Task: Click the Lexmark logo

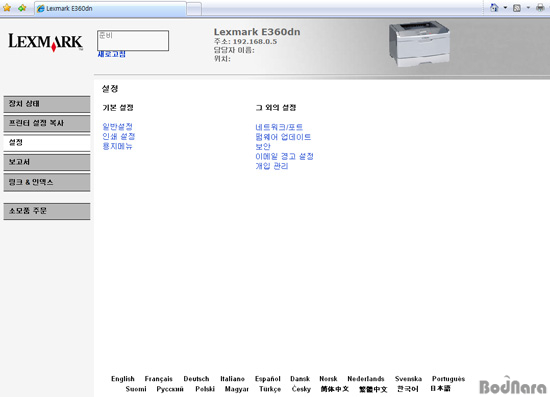Action: click(x=45, y=42)
